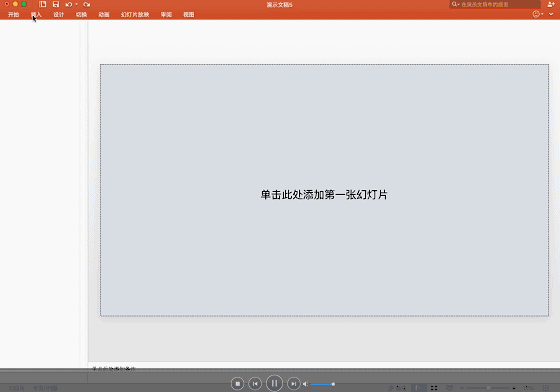Viewport: 560px width, 392px height.
Task: Click the Save icon in title bar
Action: (56, 4)
